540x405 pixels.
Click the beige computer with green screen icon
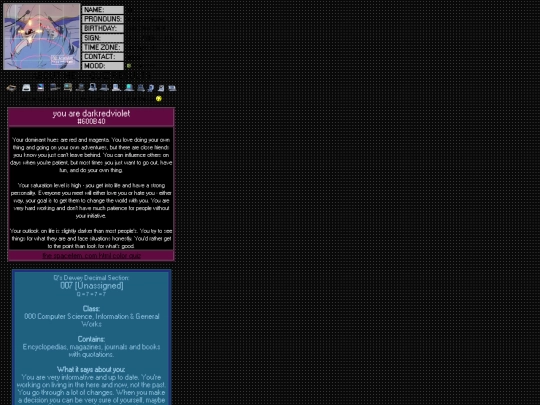68,87
